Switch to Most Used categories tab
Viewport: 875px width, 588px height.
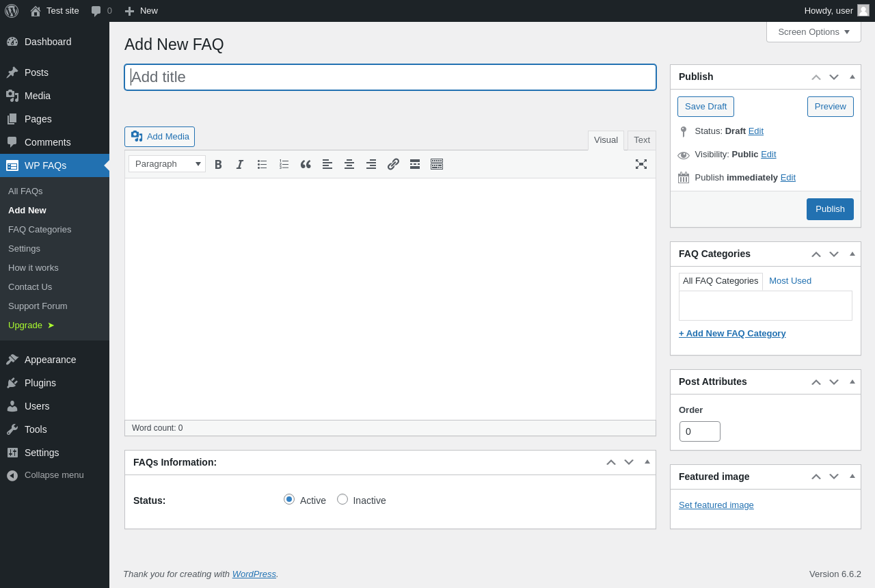point(790,281)
